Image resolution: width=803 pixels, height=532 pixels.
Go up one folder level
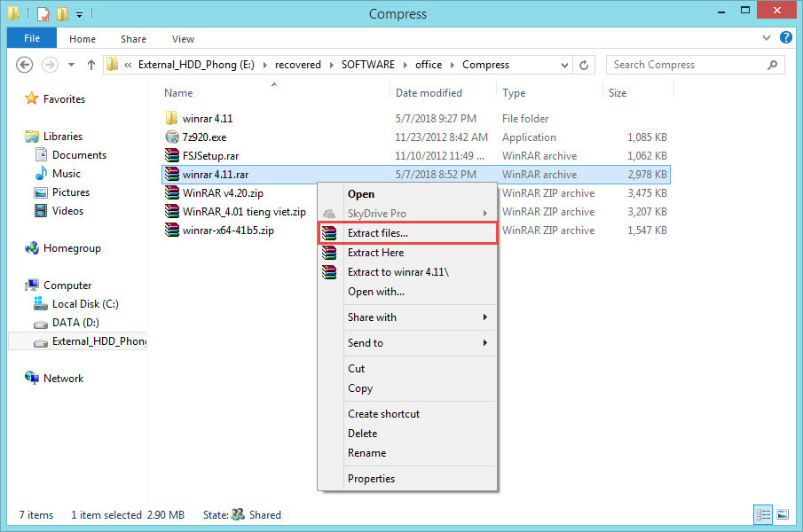pyautogui.click(x=91, y=65)
